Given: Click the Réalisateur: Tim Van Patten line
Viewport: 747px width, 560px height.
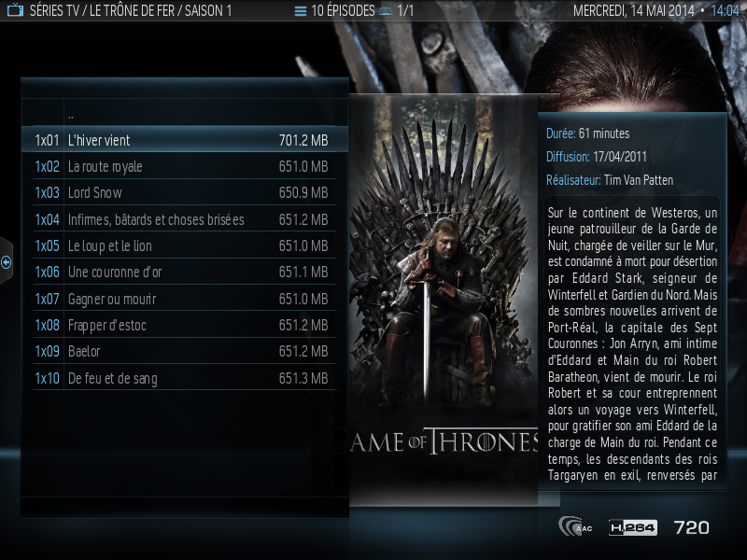Looking at the screenshot, I should click(610, 180).
